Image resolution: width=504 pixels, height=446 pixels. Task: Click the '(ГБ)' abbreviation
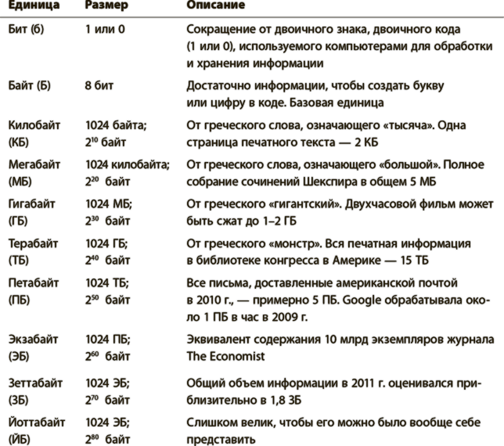point(18,221)
